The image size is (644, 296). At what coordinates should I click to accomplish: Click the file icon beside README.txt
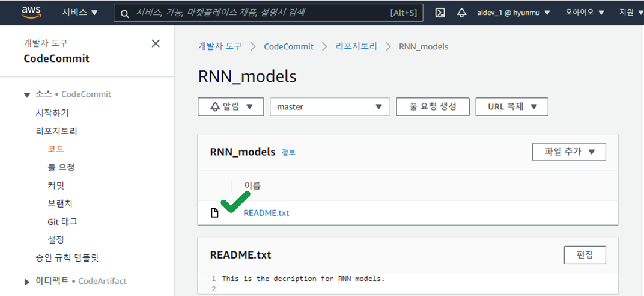point(214,213)
